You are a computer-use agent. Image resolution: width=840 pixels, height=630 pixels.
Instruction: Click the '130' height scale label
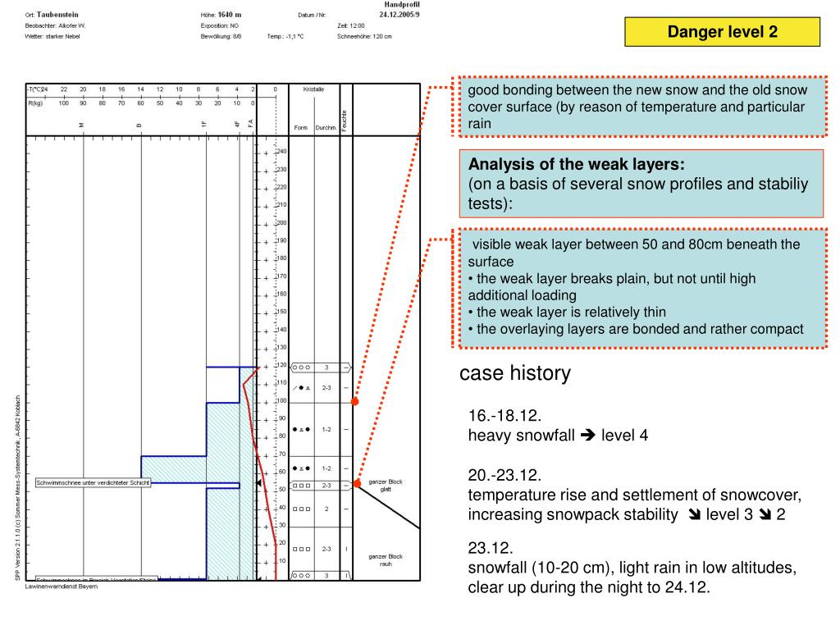point(282,348)
